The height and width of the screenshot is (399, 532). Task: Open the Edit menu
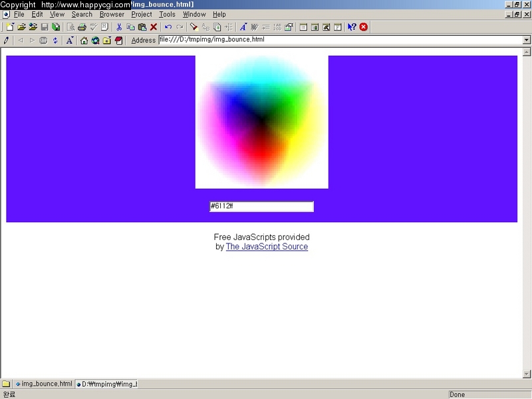(37, 14)
